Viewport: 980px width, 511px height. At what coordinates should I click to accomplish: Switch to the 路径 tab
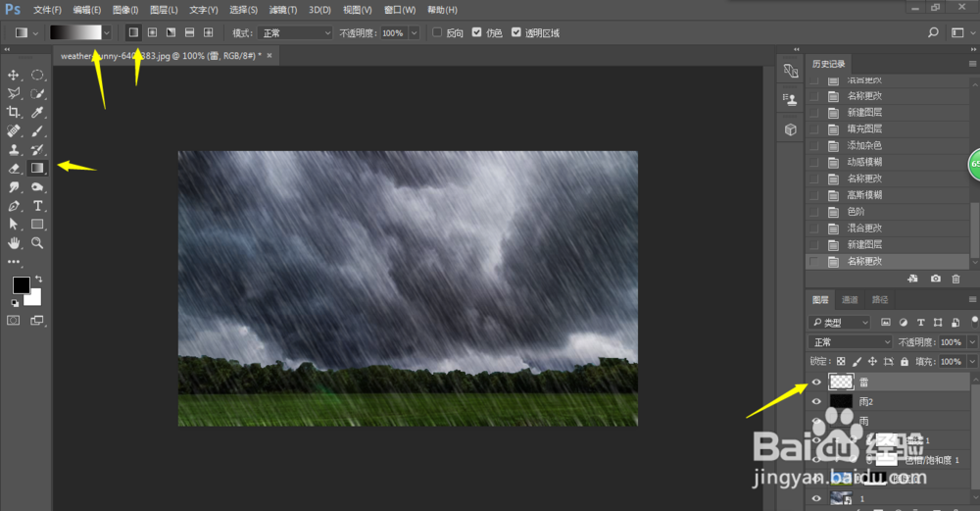(880, 299)
